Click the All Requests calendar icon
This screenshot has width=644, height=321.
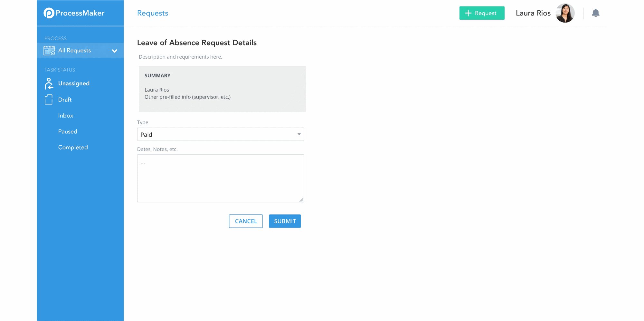click(x=49, y=51)
